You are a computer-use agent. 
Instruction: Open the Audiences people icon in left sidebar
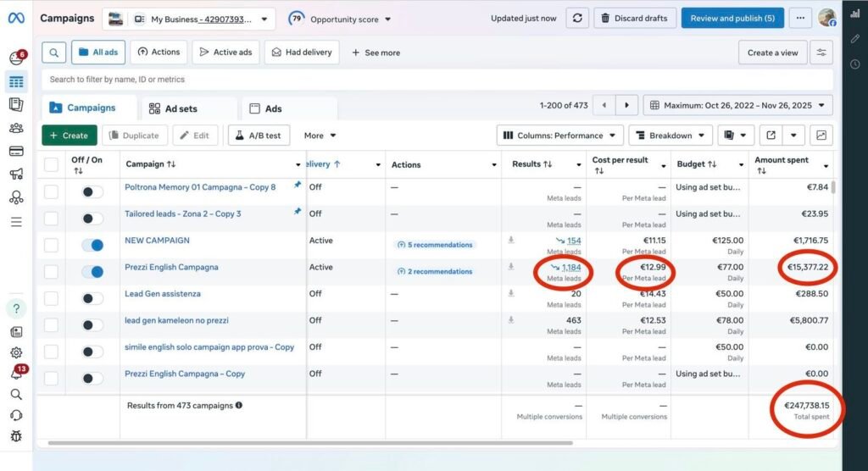point(16,128)
